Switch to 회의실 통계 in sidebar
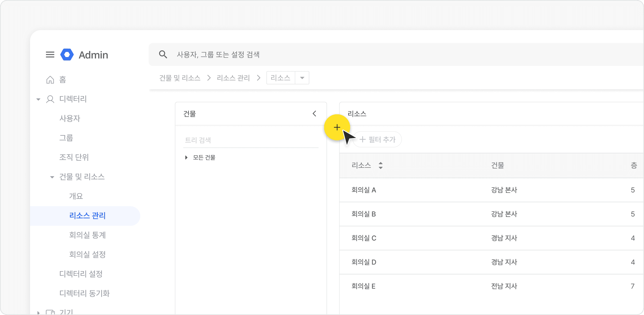 click(88, 235)
